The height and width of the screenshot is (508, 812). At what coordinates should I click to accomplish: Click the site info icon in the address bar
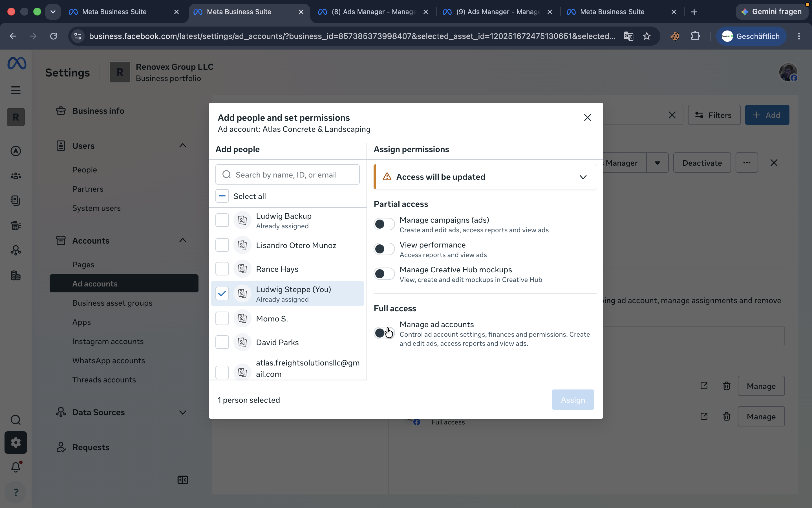click(78, 36)
